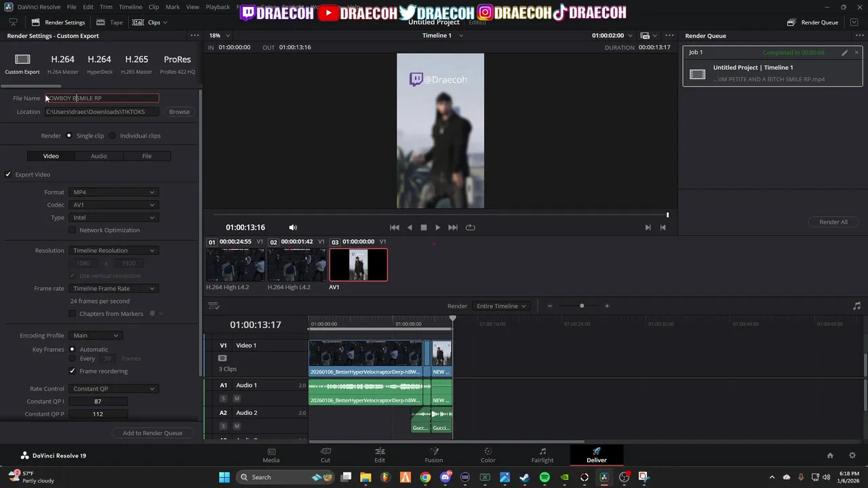Select the HyperDeck H.264 preset
The image size is (868, 488).
tap(100, 64)
